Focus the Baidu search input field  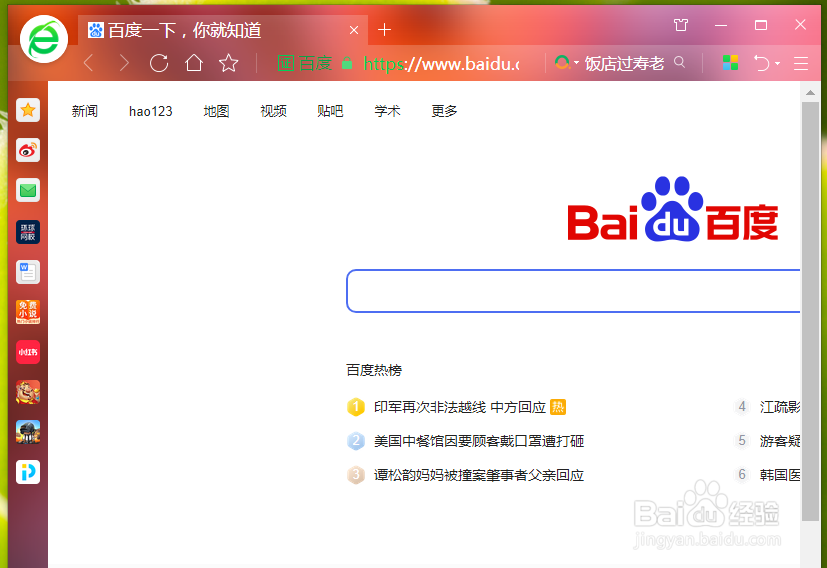tap(573, 291)
